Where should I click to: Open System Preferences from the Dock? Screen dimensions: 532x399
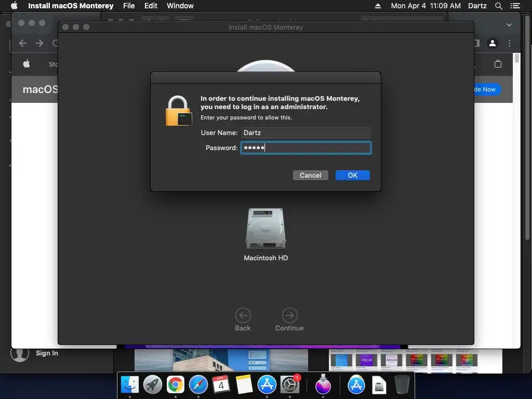(x=290, y=385)
